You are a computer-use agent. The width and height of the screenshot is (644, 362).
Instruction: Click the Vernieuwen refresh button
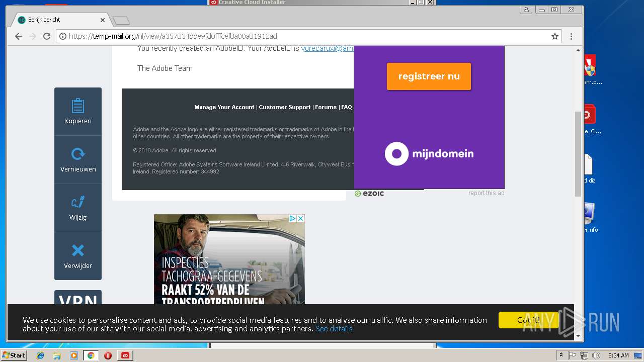78,160
